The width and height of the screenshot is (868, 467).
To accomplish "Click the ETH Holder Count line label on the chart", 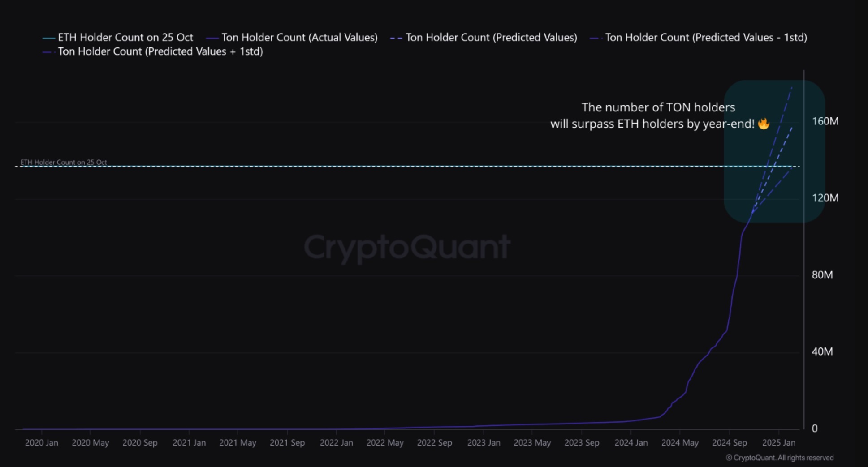I will (64, 162).
